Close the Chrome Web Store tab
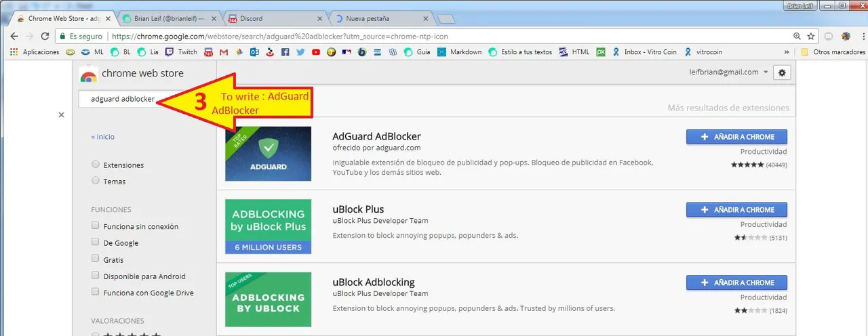868x336 pixels. point(108,19)
